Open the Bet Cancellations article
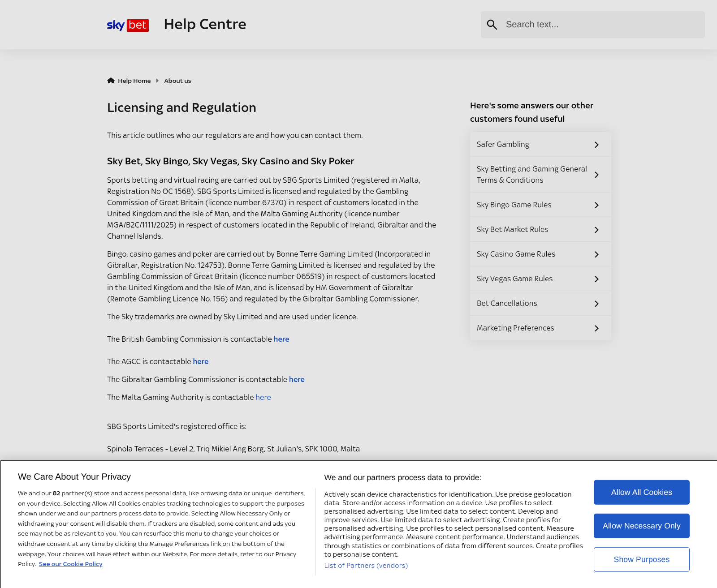The image size is (717, 588). (x=540, y=303)
